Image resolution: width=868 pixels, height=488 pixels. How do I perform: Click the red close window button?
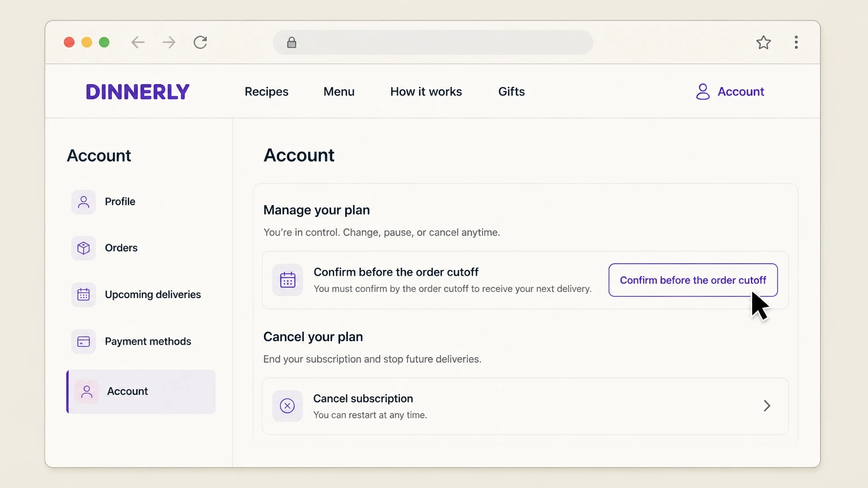69,42
